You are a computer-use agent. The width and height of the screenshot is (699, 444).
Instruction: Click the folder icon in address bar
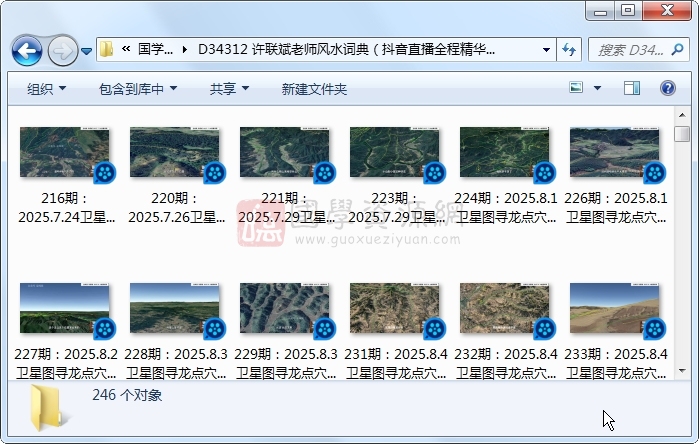107,49
